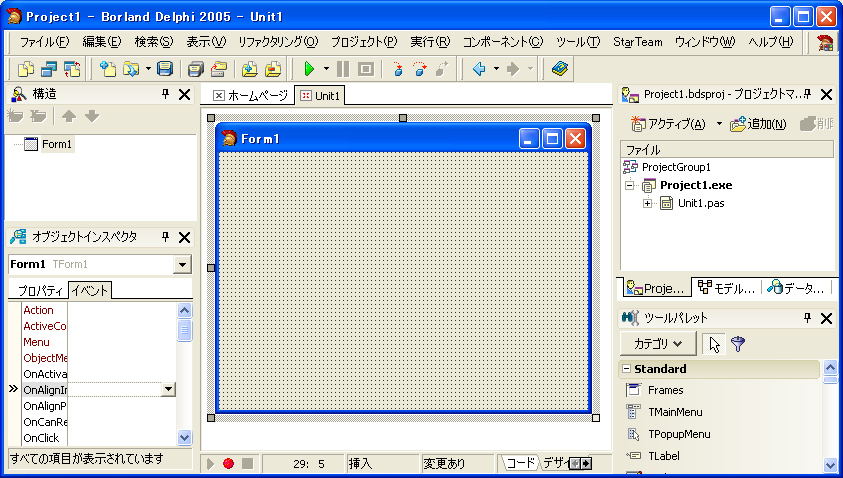Image resolution: width=843 pixels, height=478 pixels.
Task: Click the アクティブ(A) button
Action: click(x=668, y=124)
